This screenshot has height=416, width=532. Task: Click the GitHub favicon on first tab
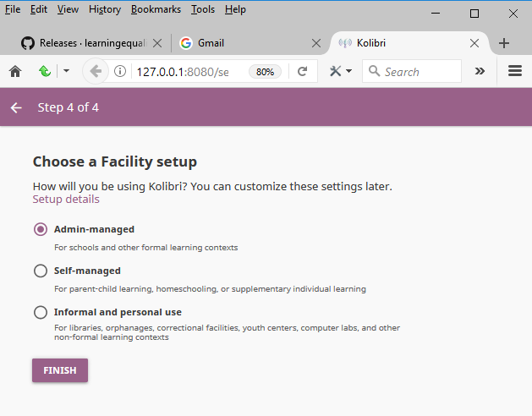28,43
